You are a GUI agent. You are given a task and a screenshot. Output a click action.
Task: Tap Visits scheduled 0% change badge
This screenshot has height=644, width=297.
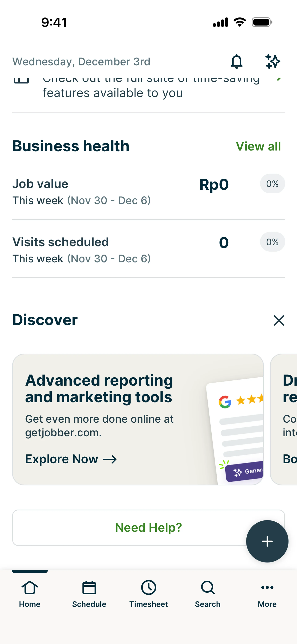272,242
